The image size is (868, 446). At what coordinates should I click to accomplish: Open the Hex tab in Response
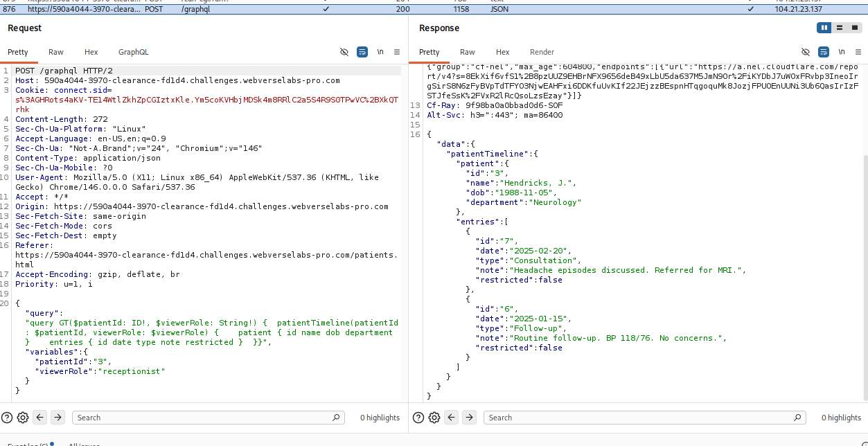click(x=503, y=52)
